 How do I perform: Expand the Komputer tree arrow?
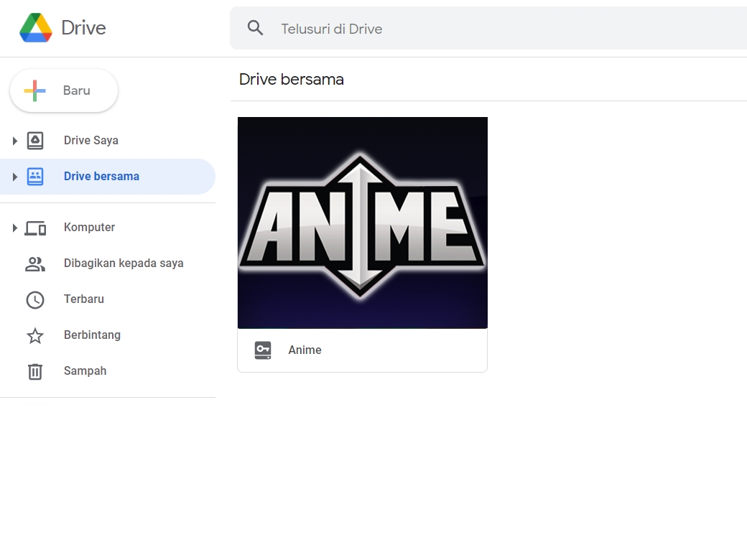(15, 228)
